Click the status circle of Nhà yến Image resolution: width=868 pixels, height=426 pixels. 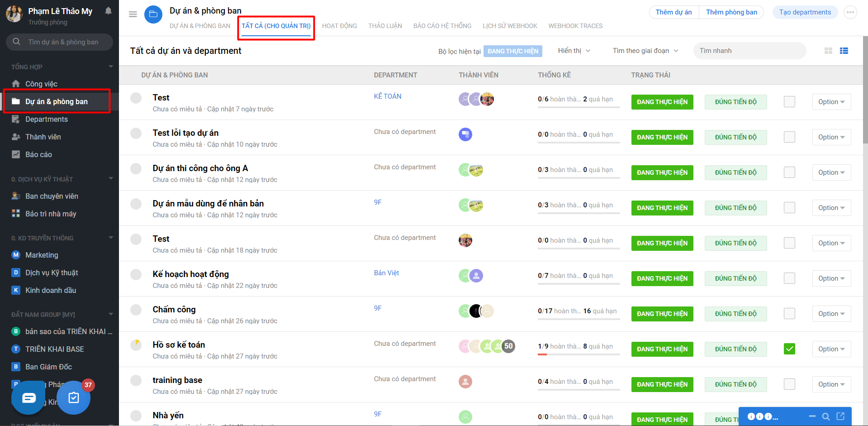tap(136, 416)
